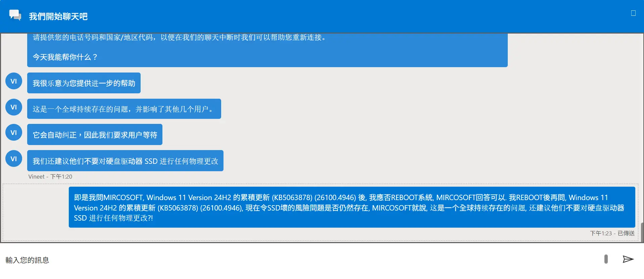
Task: Click the chat bubbles icon in header
Action: pyautogui.click(x=15, y=15)
